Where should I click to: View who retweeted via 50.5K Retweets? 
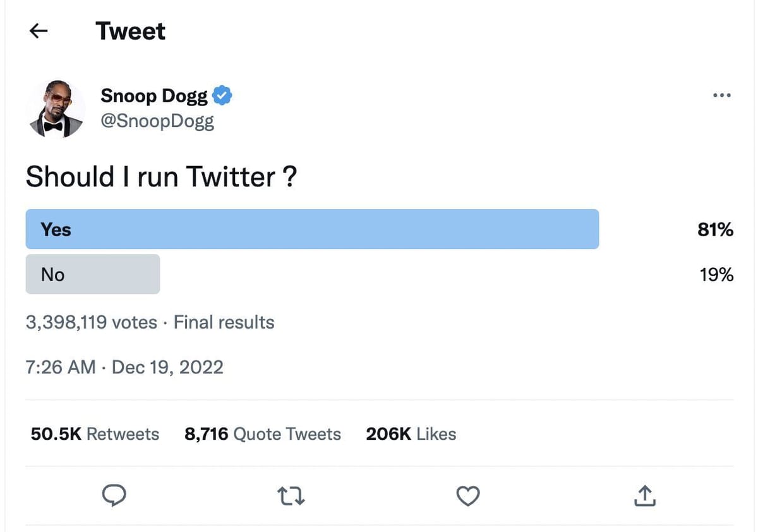click(x=93, y=434)
